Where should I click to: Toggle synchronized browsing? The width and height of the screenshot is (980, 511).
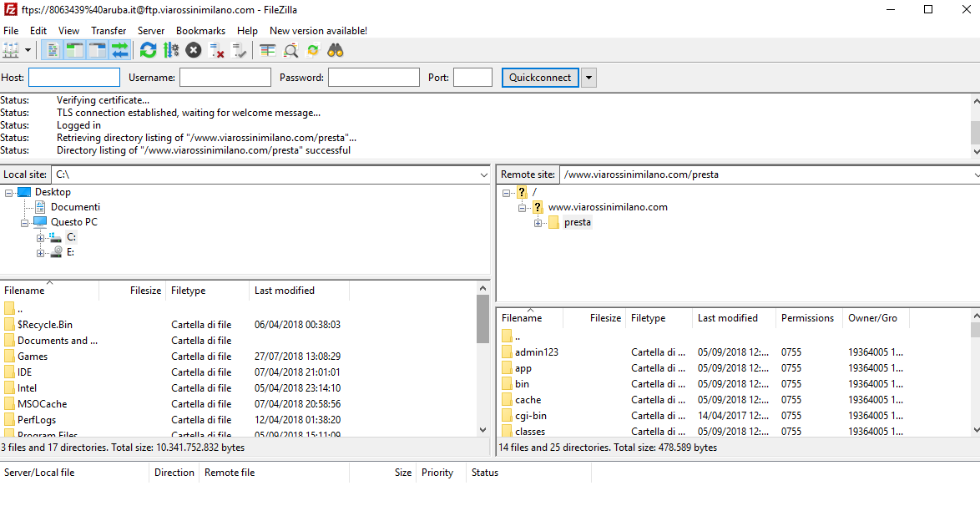pyautogui.click(x=312, y=50)
